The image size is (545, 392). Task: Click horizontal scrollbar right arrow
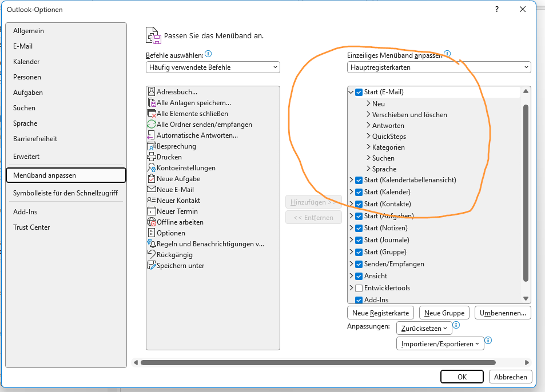[x=527, y=362]
